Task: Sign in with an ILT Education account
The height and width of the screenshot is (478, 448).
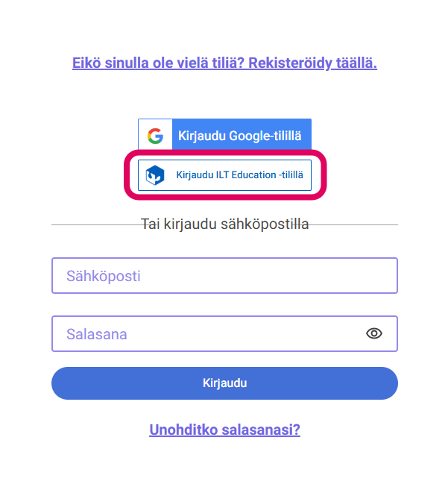Action: pyautogui.click(x=224, y=175)
